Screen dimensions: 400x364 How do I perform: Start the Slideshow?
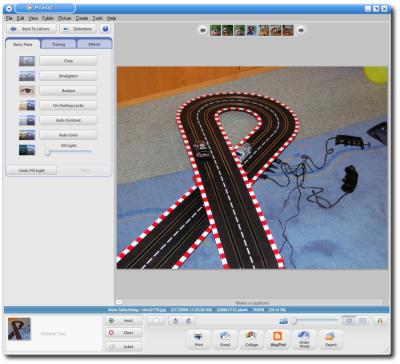(x=78, y=29)
